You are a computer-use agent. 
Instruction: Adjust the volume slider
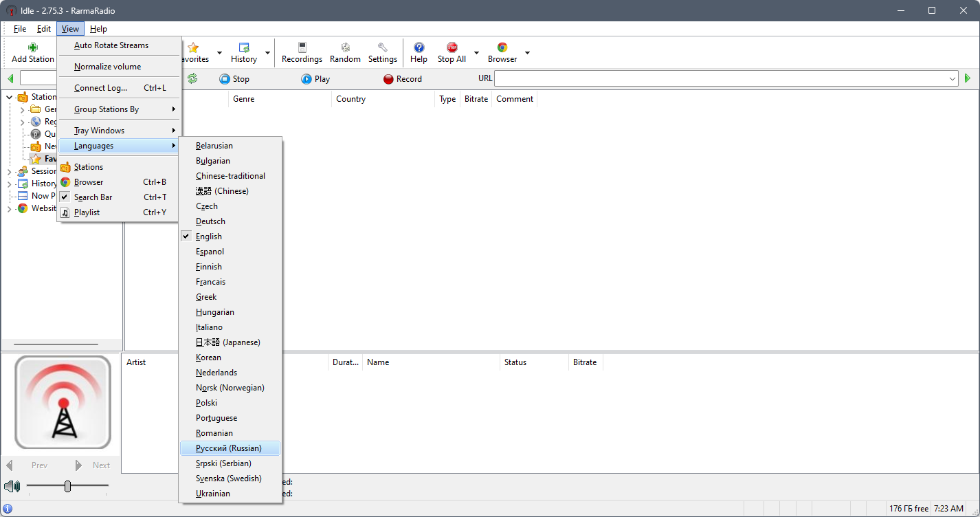67,486
